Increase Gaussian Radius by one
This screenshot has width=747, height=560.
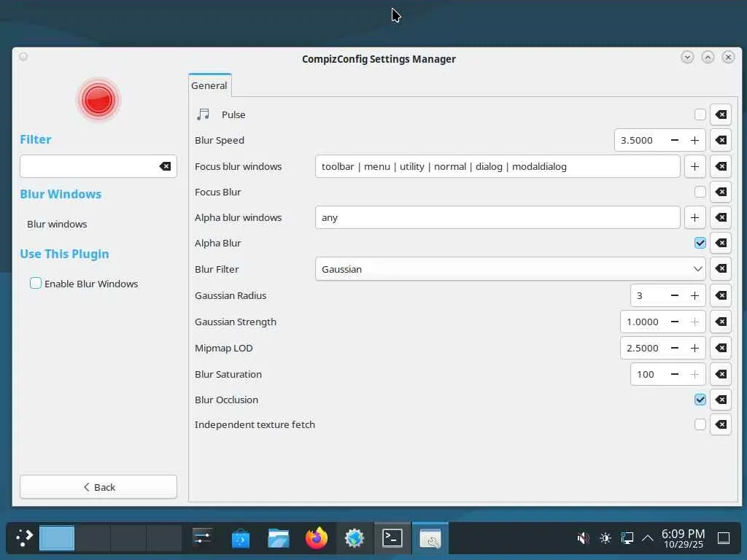tap(694, 296)
